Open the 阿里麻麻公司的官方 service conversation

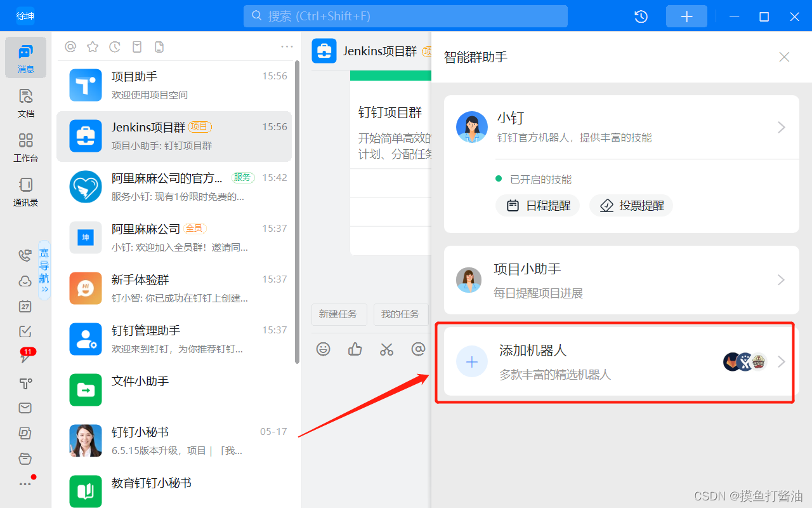(174, 187)
